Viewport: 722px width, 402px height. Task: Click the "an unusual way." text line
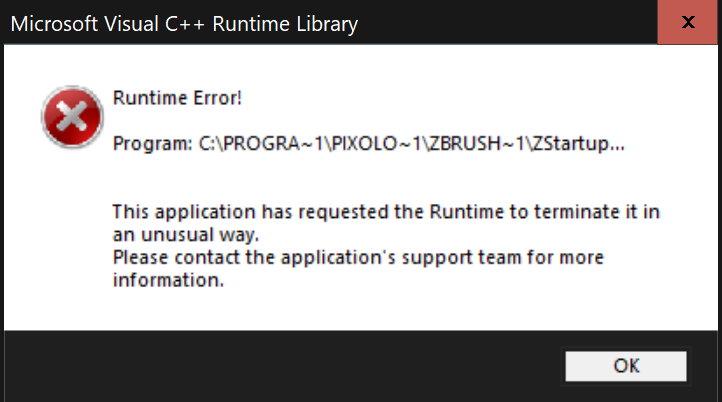pos(185,235)
